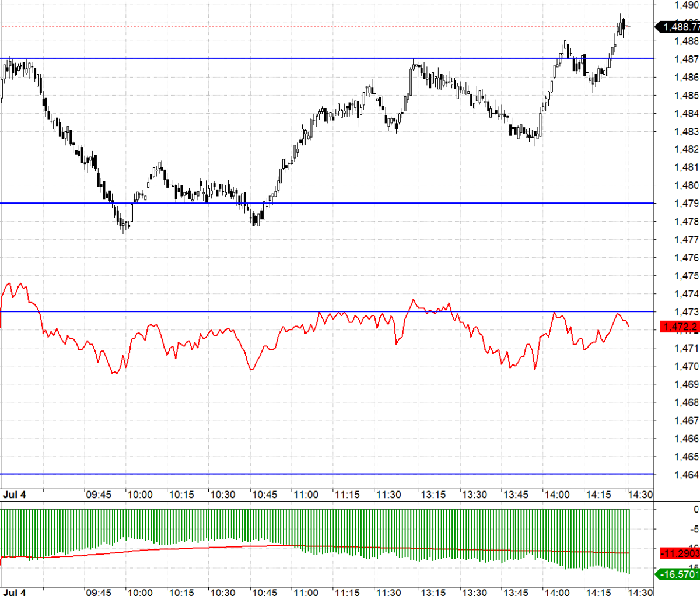Click the red -11.2903 value label
Image resolution: width=700 pixels, height=596 pixels.
click(680, 553)
